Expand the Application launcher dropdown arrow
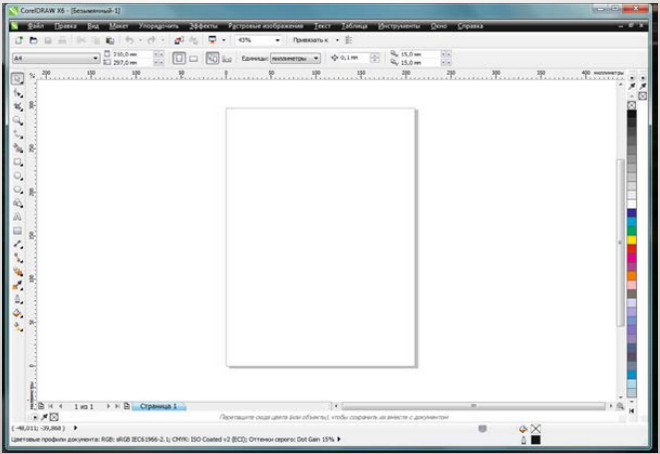660x454 pixels. tap(224, 40)
